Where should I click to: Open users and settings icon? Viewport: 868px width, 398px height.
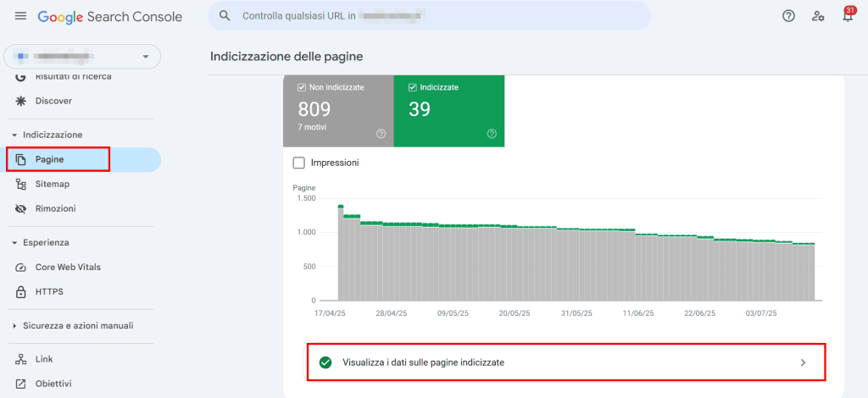click(x=818, y=16)
